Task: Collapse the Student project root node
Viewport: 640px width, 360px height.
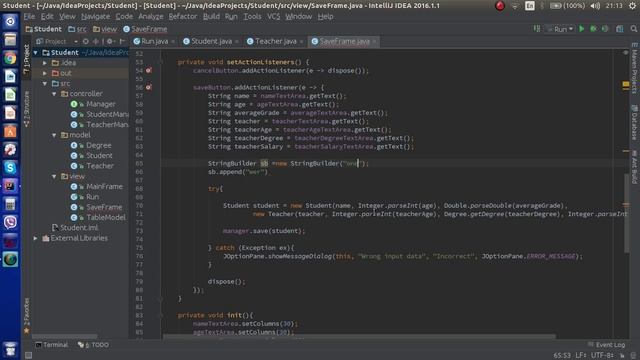Action: [x=36, y=53]
